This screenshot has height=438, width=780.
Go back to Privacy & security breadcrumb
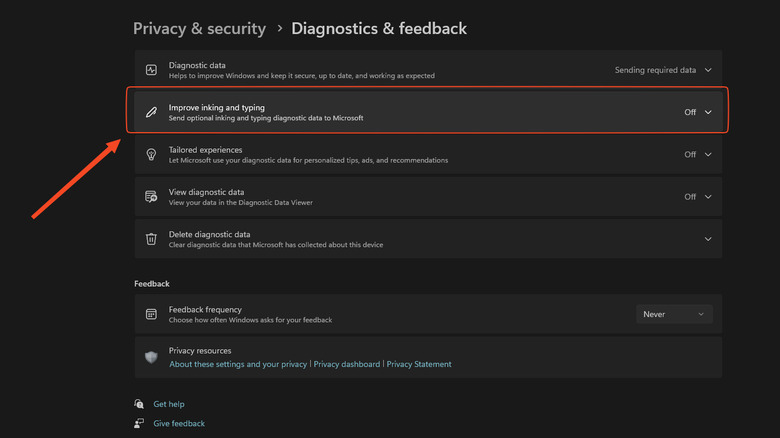tap(199, 28)
